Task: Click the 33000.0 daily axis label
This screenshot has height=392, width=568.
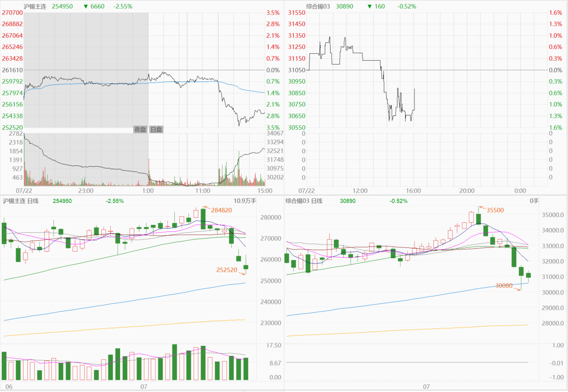Action: click(552, 246)
